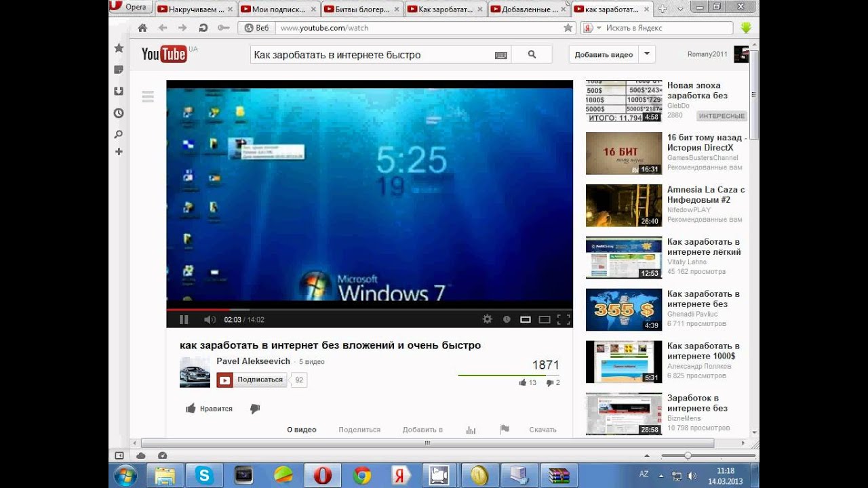The width and height of the screenshot is (868, 488).
Task: Launch Google Chrome from the taskbar
Action: pyautogui.click(x=361, y=476)
